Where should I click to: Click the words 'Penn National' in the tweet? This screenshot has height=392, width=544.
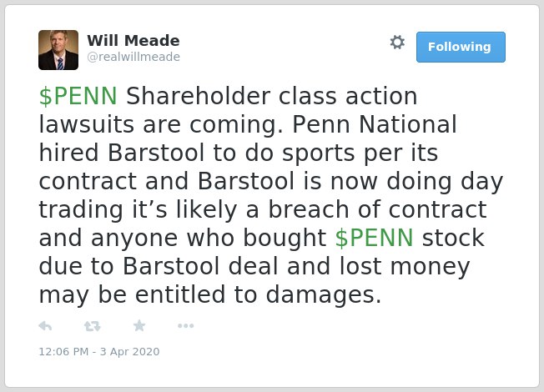click(375, 124)
